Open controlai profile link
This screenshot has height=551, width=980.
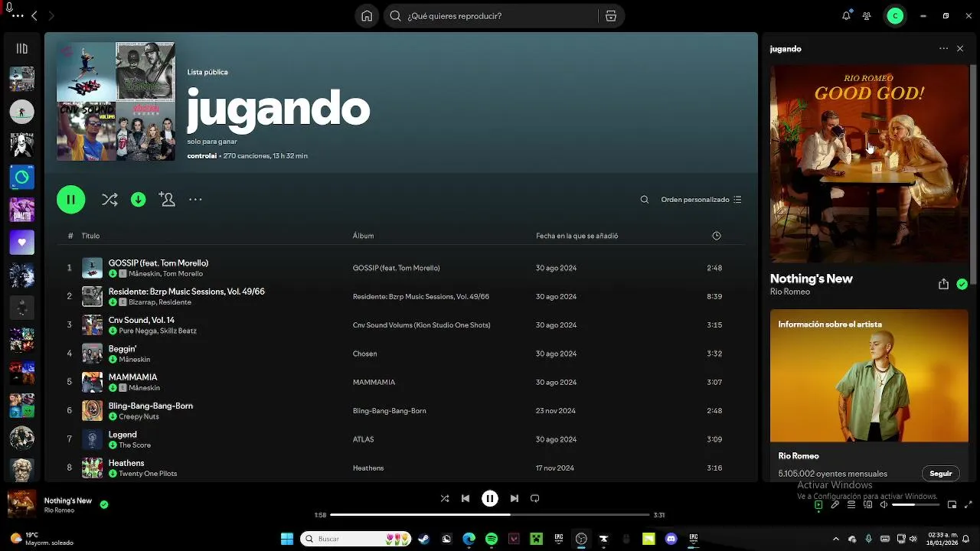[x=201, y=156]
